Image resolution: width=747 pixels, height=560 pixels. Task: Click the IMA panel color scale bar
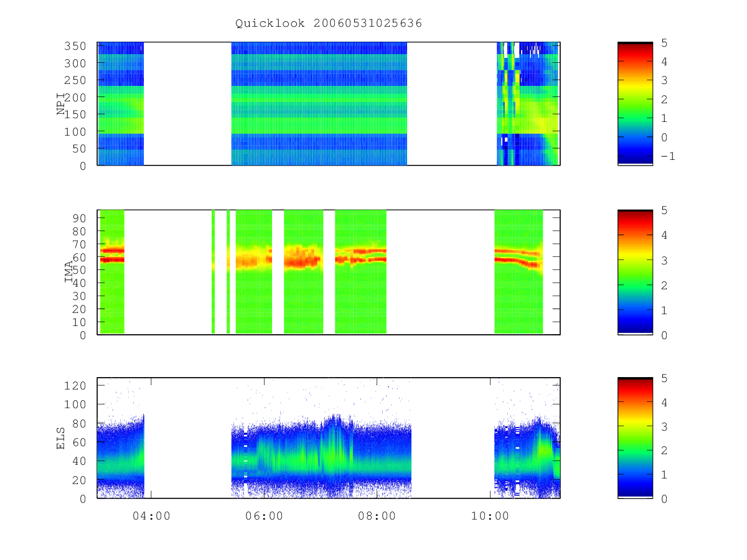[x=635, y=272]
